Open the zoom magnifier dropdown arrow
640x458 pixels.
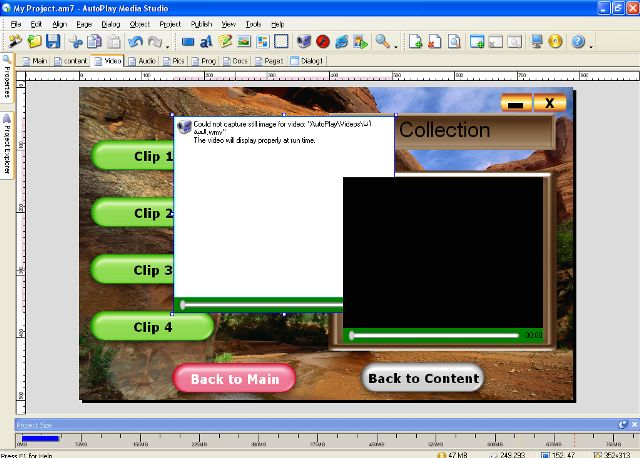point(395,43)
